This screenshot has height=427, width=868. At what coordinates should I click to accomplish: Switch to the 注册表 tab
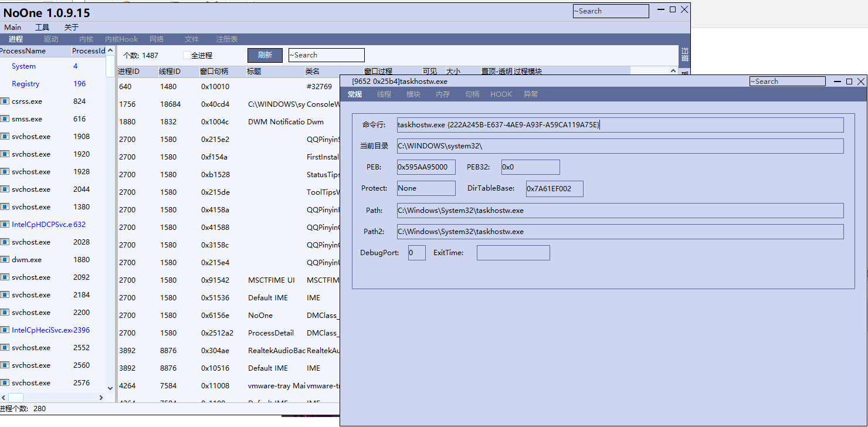(227, 39)
